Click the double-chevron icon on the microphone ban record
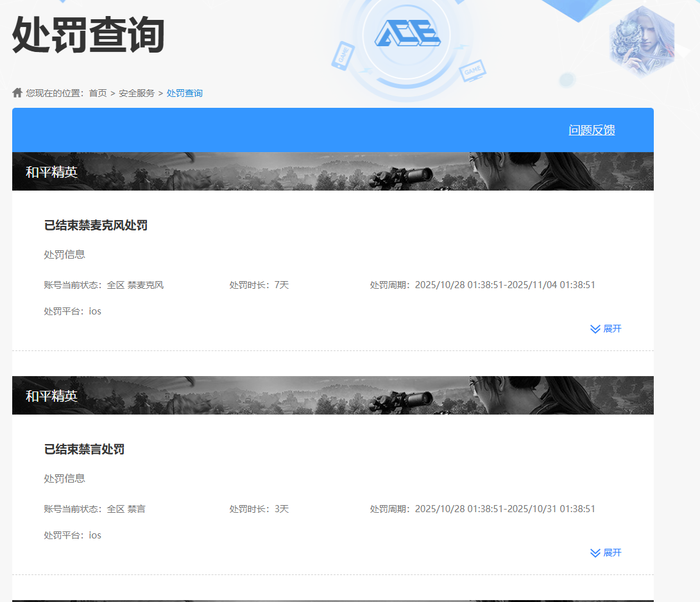Image resolution: width=700 pixels, height=602 pixels. (595, 329)
